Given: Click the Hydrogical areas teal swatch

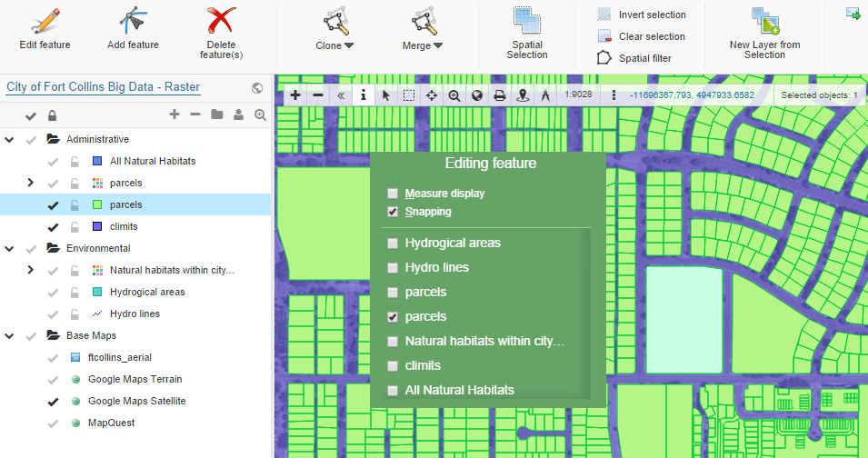Looking at the screenshot, I should tap(97, 292).
